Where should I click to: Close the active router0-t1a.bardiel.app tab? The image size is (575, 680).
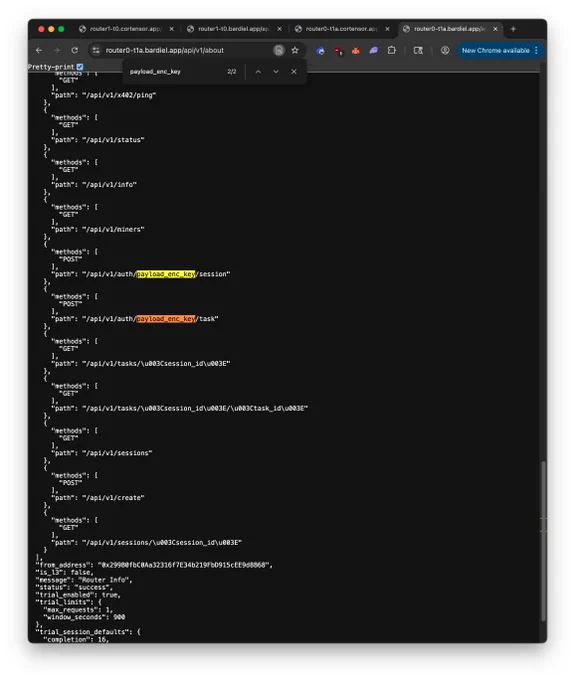[x=495, y=29]
